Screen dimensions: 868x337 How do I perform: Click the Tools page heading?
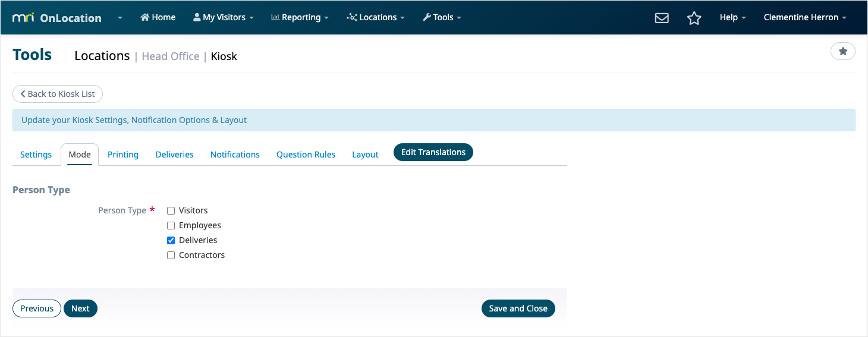[x=32, y=55]
